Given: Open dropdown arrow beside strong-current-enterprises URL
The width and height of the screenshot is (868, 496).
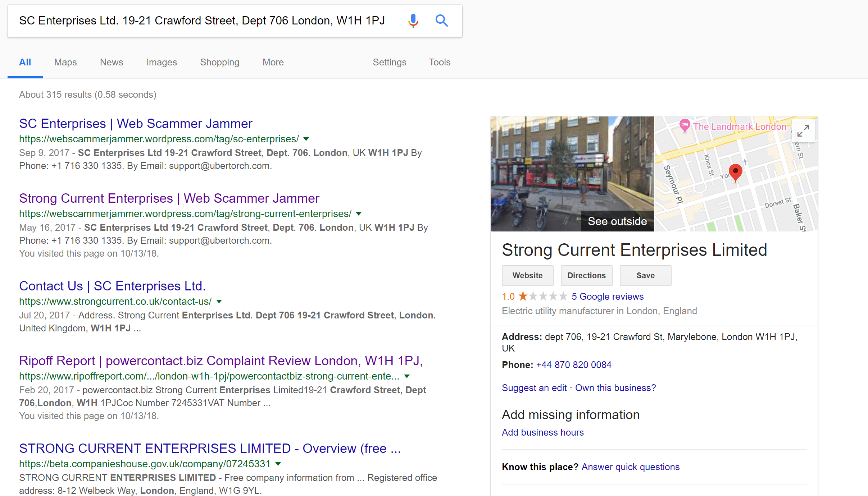Looking at the screenshot, I should [359, 214].
